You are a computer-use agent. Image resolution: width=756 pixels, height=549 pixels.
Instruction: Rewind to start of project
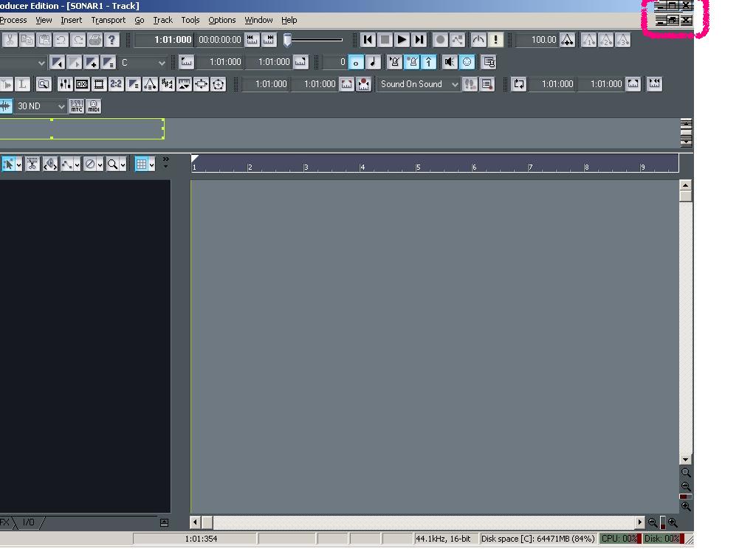coord(368,40)
